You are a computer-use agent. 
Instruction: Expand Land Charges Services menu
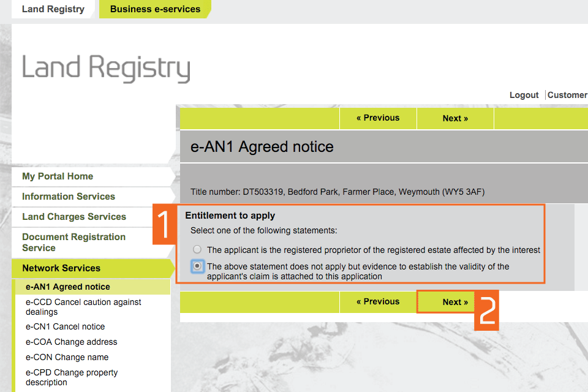(74, 217)
